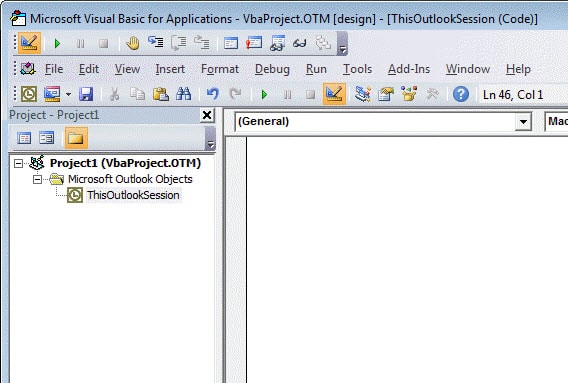
Task: Select ThisOutlookSession in the tree
Action: [133, 195]
